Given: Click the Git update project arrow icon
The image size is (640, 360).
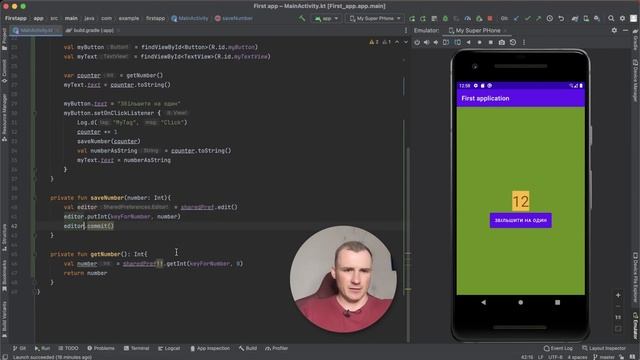Looking at the screenshot, I should click(516, 18).
